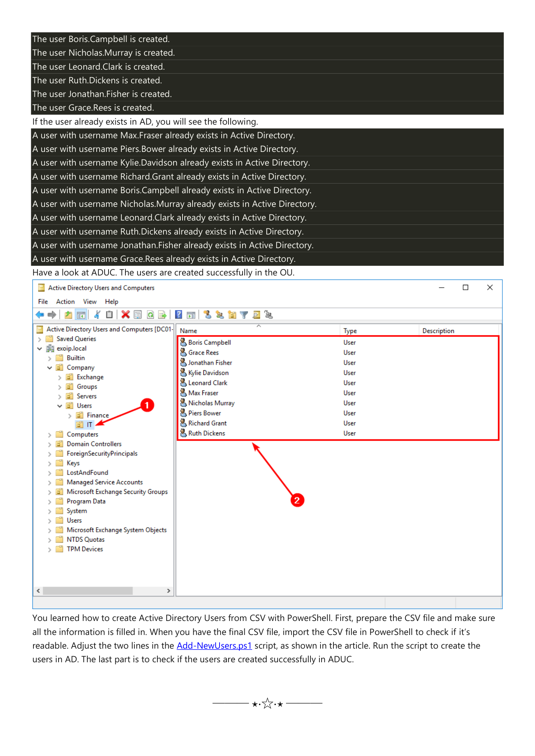Click the Up one level folder icon
Image resolution: width=535 pixels, height=756 pixels.
[68, 315]
